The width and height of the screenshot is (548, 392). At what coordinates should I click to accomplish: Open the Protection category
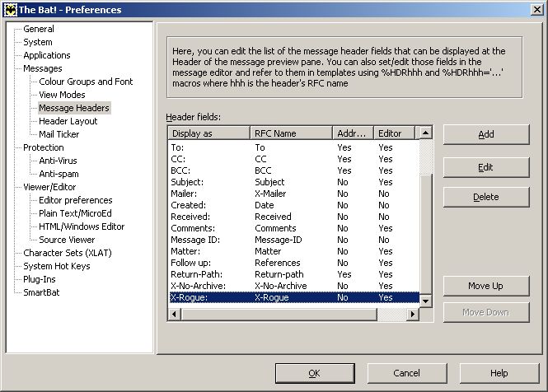[x=44, y=147]
